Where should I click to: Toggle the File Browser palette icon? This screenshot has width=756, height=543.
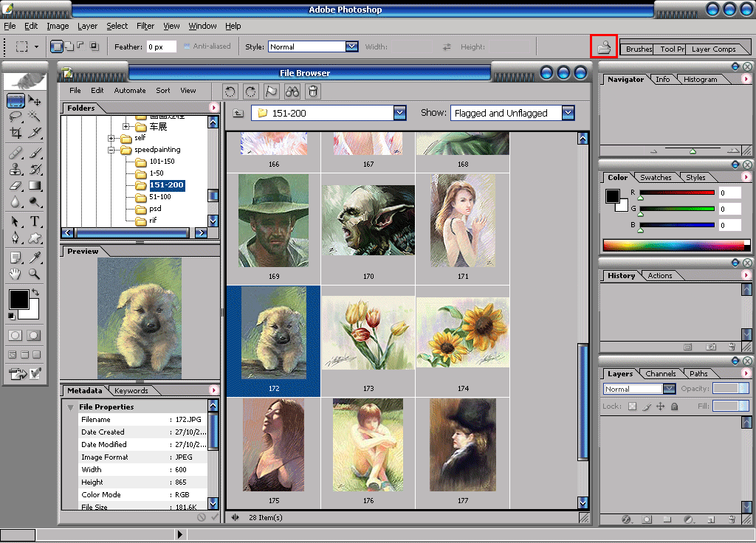point(604,46)
